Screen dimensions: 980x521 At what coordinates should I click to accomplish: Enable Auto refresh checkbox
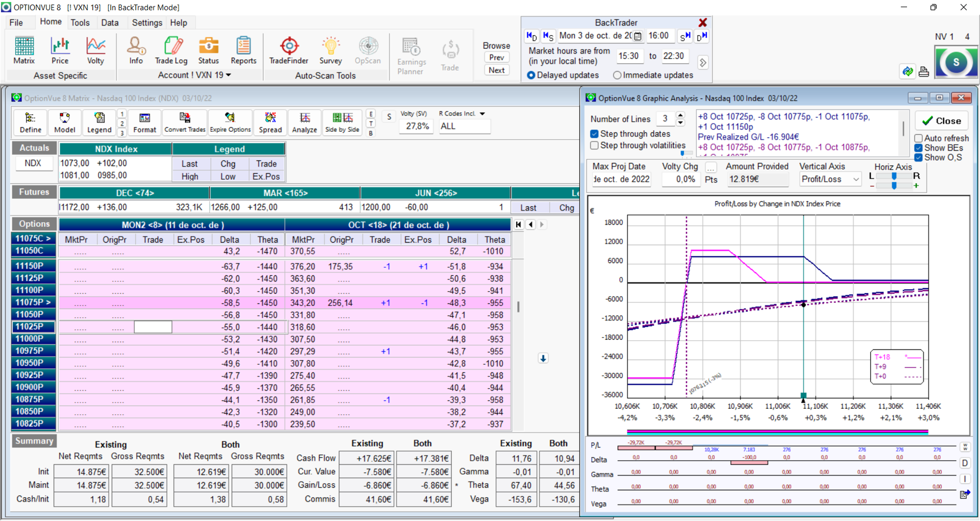tap(919, 138)
